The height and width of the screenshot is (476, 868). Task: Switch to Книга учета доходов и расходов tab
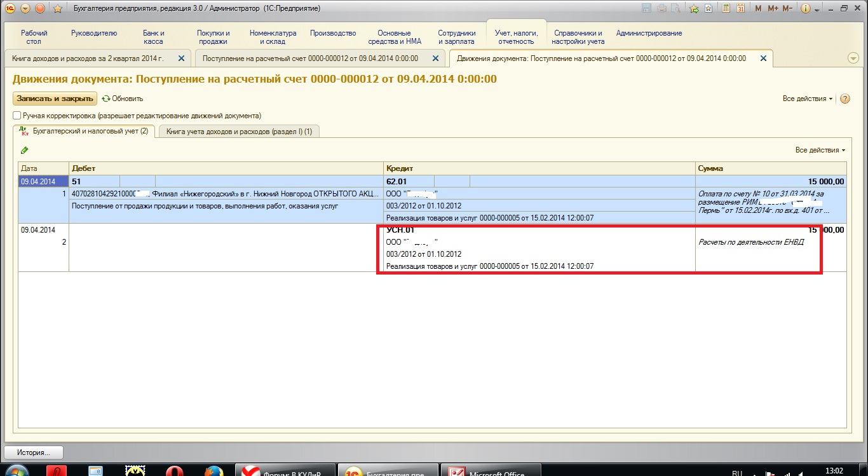pos(239,132)
